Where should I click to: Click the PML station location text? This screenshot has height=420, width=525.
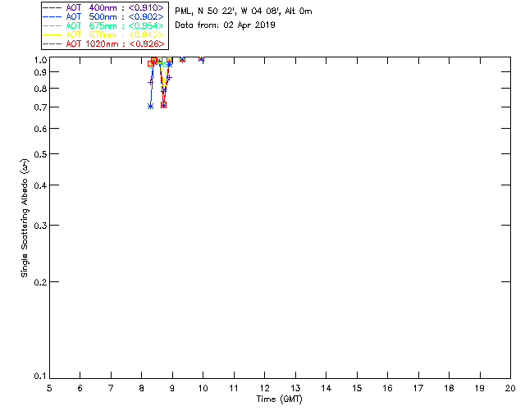coord(244,11)
